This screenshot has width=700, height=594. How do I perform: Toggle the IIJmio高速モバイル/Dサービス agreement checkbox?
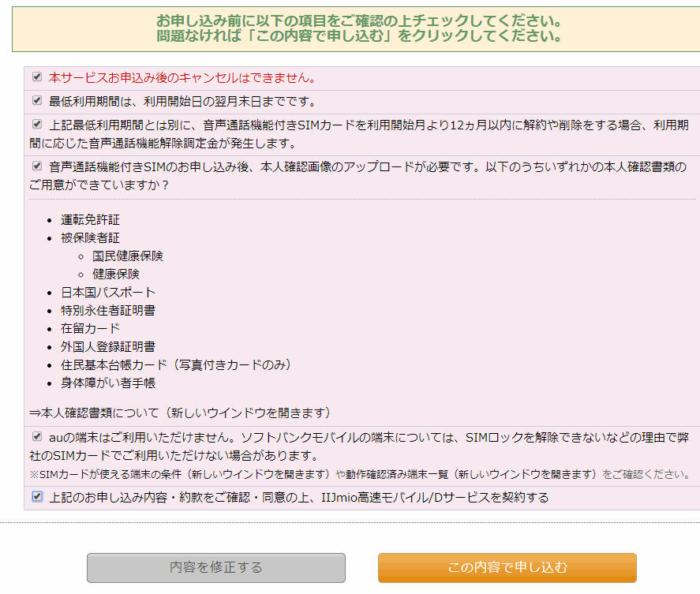[x=37, y=497]
